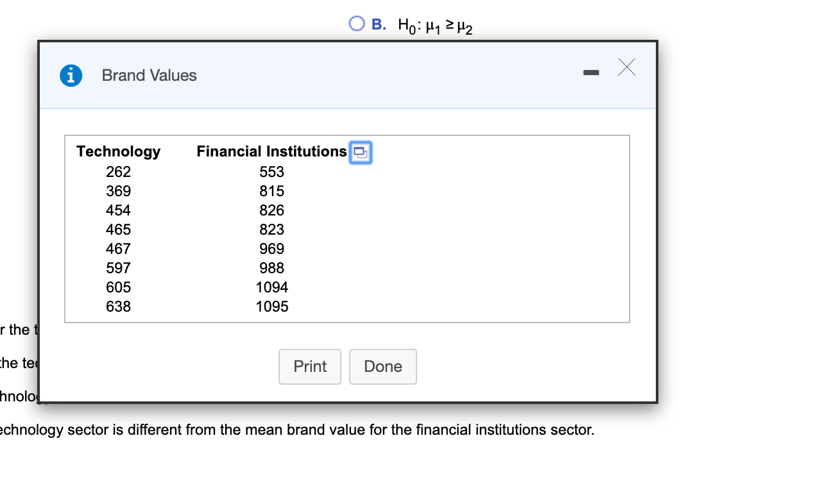Click the Print button

pos(309,366)
